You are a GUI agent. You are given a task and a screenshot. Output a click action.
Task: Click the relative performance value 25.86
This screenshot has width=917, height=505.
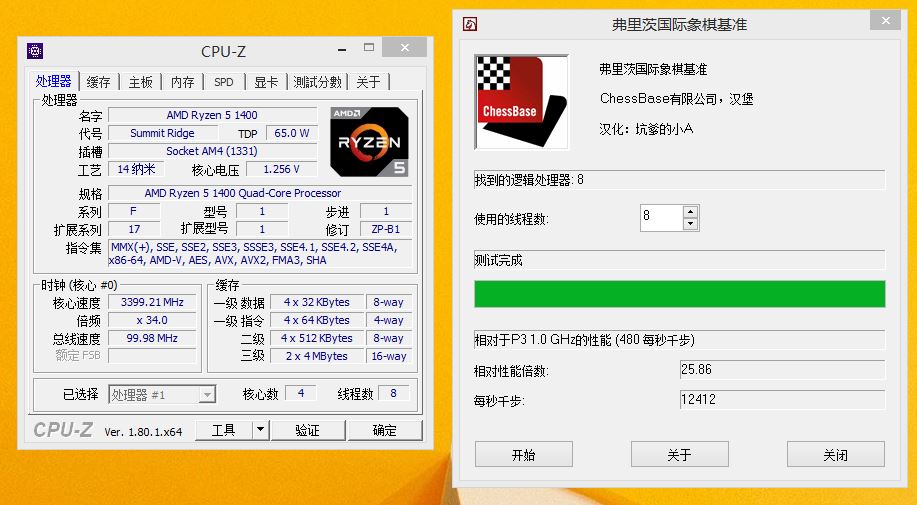[x=782, y=369]
